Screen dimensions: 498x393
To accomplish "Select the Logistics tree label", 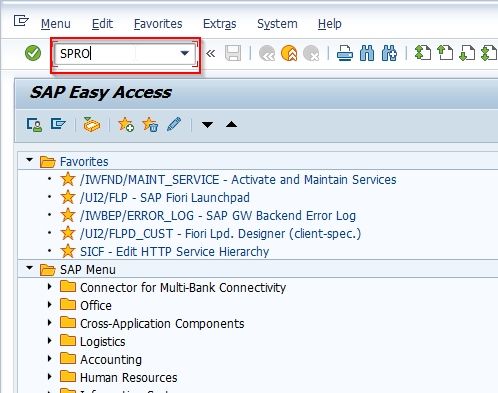I will [x=103, y=342].
